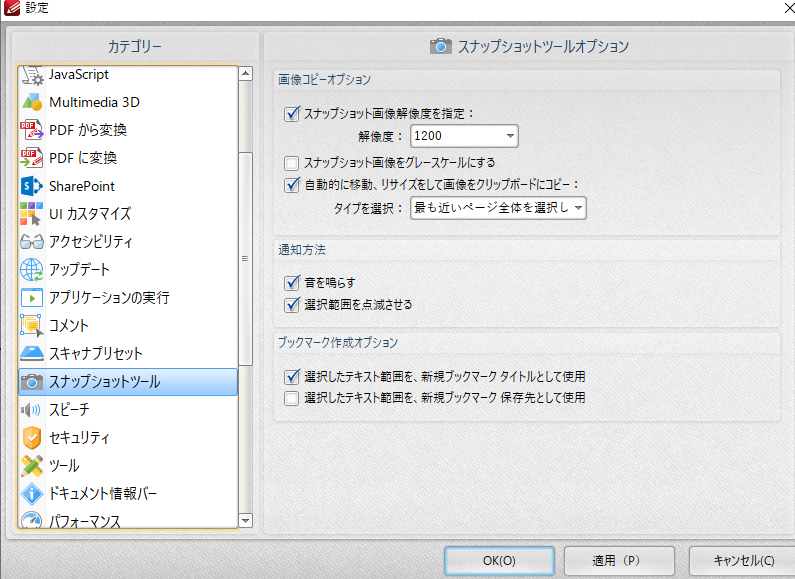Click the ツール pencil and ruler icon
Image resolution: width=795 pixels, height=579 pixels.
click(x=32, y=465)
